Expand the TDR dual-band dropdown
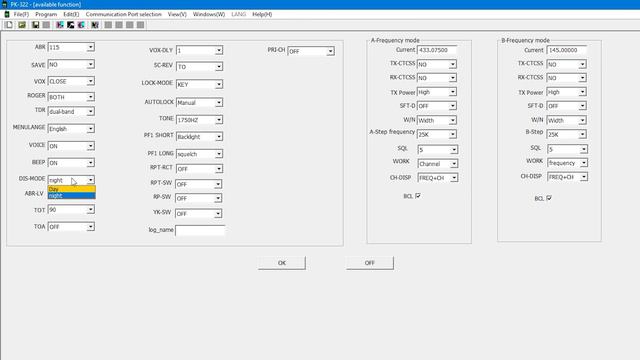This screenshot has width=640, height=360. (x=90, y=111)
